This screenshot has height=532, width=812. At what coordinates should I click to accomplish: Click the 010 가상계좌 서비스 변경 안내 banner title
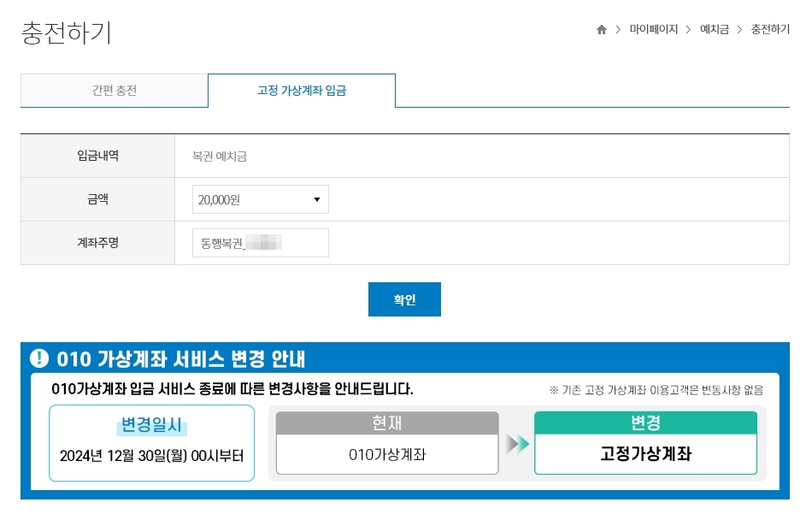coord(181,359)
